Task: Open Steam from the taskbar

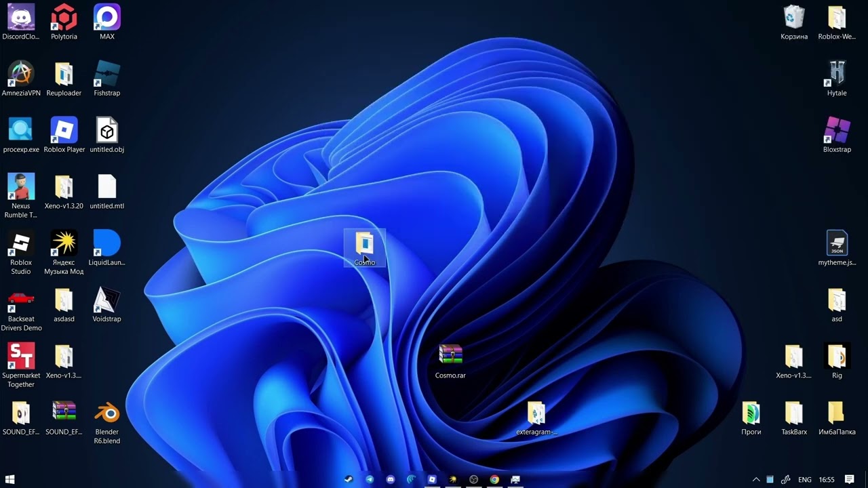Action: pos(349,479)
